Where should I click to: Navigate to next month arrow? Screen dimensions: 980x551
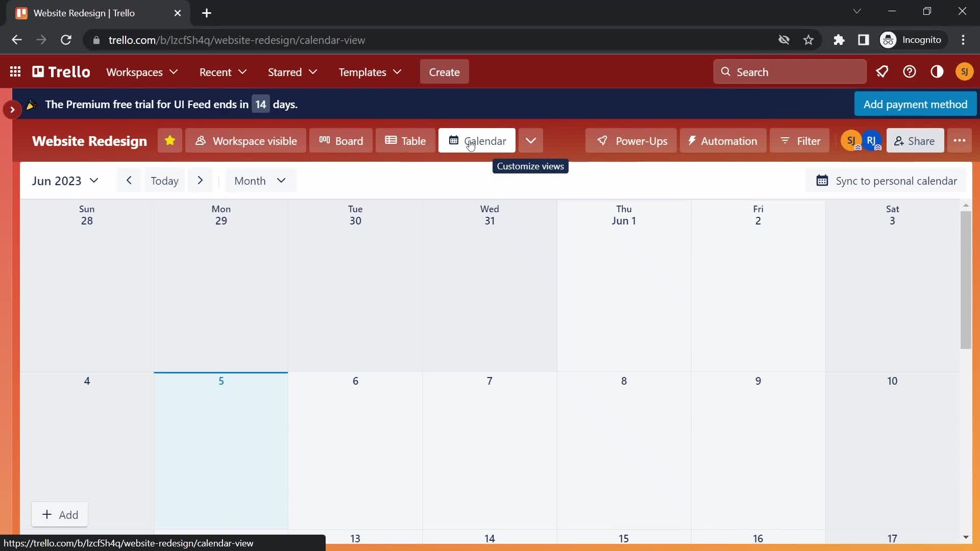200,180
